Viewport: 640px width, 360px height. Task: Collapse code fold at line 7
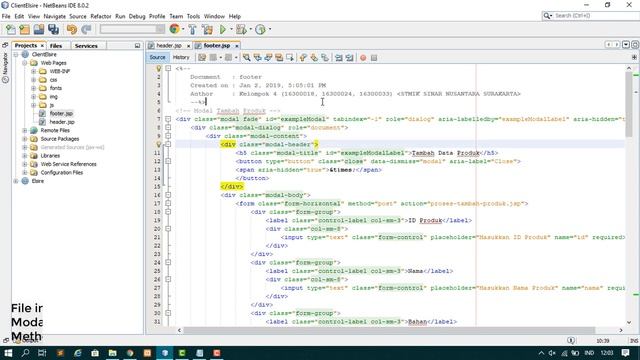tap(168, 119)
